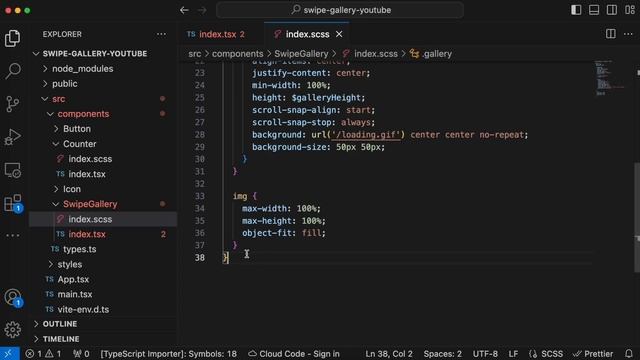The image size is (640, 360).
Task: Show additional activity bar views ellipsis
Action: [12, 235]
